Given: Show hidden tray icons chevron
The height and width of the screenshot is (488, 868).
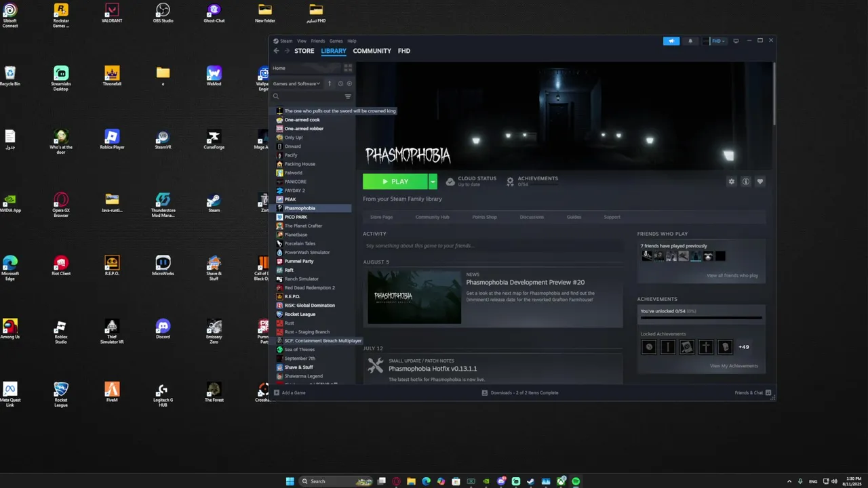Looking at the screenshot, I should pos(789,481).
